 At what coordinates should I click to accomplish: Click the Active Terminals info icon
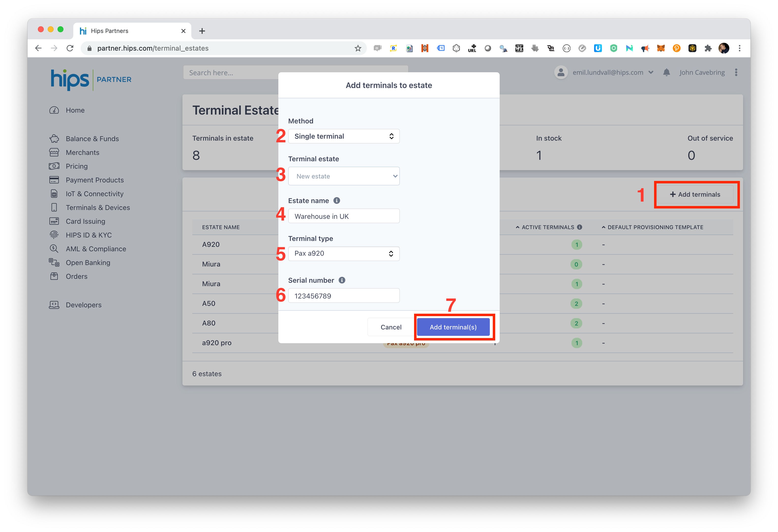click(580, 227)
